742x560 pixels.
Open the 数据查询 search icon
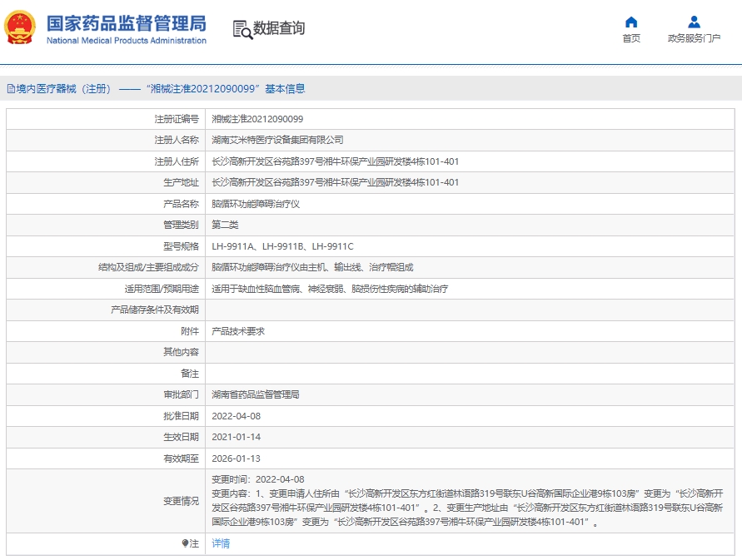pyautogui.click(x=242, y=29)
